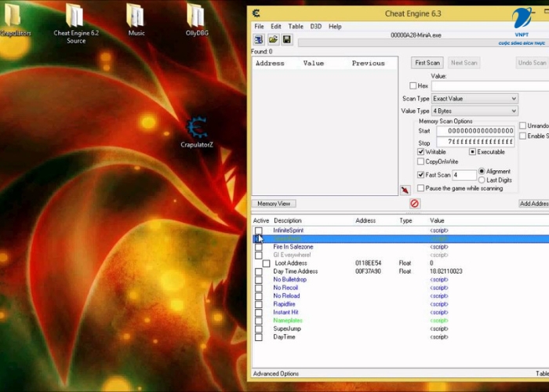Screen dimensions: 549x392
Task: Select the Last Digits radio button
Action: [482, 180]
